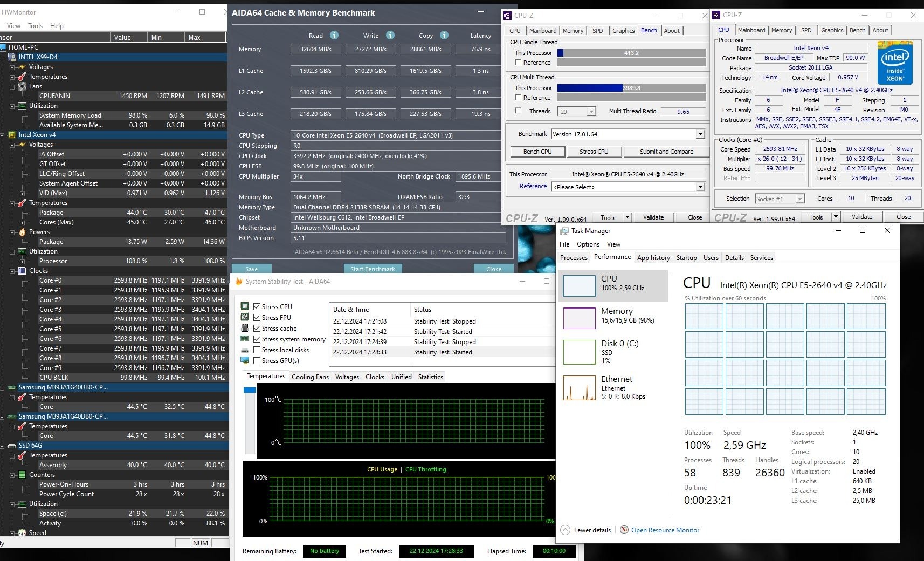
Task: Enable the Stress local disks checkbox
Action: 257,350
